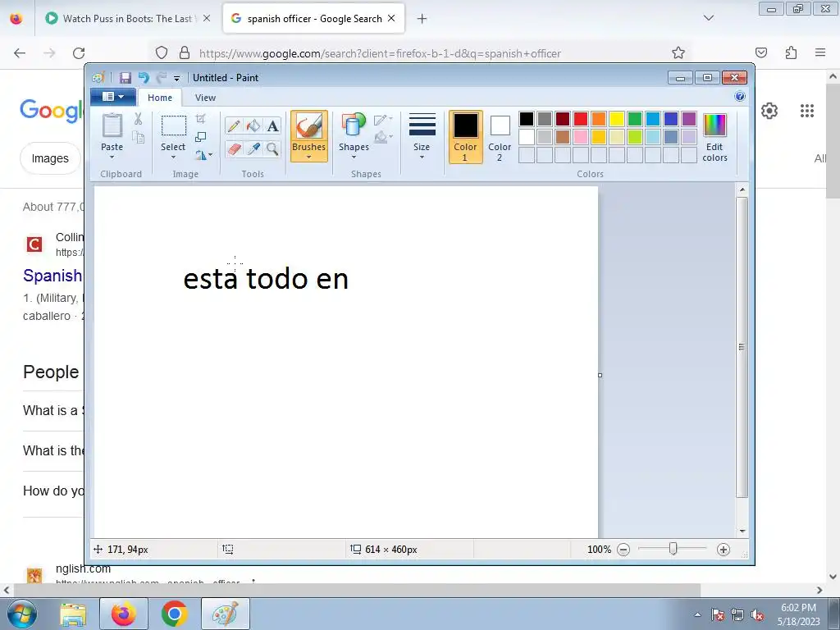This screenshot has height=630, width=840.
Task: Open Google quick settings gear icon
Action: pyautogui.click(x=769, y=111)
